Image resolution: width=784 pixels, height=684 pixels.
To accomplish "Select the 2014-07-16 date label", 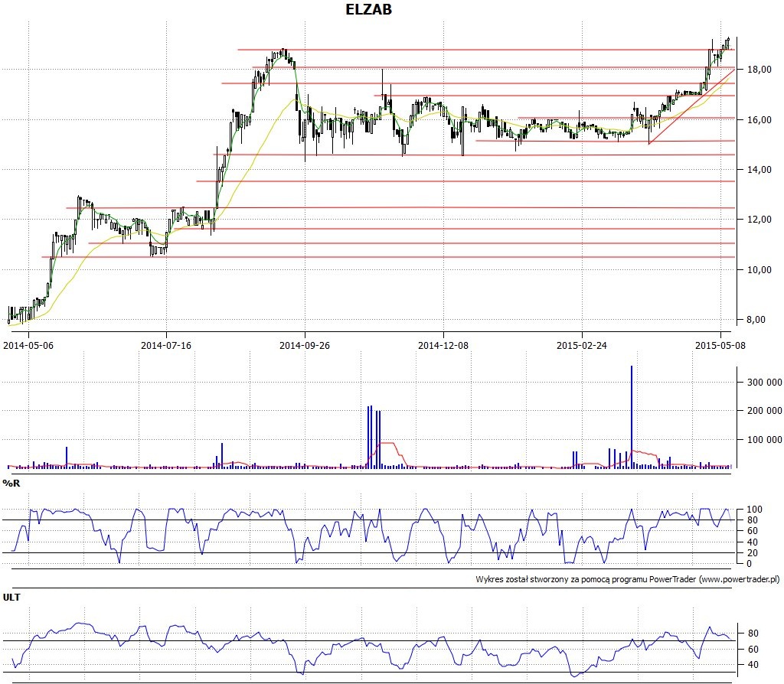I will [x=166, y=345].
